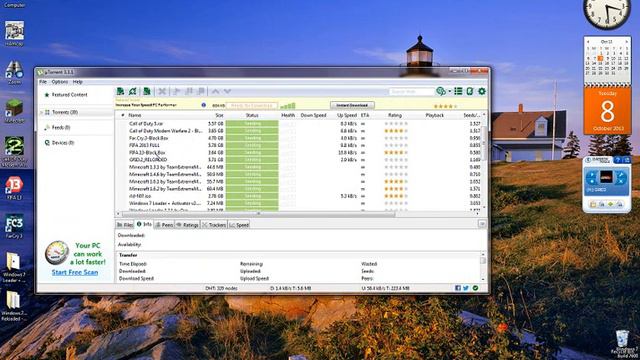
Task: Switch to the Peers tab
Action: coord(164,225)
